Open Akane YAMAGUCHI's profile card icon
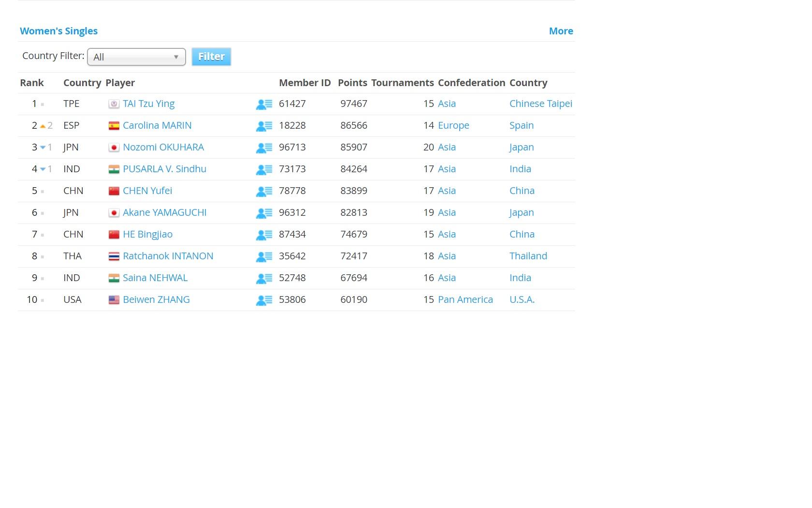The width and height of the screenshot is (812, 508). tap(264, 213)
